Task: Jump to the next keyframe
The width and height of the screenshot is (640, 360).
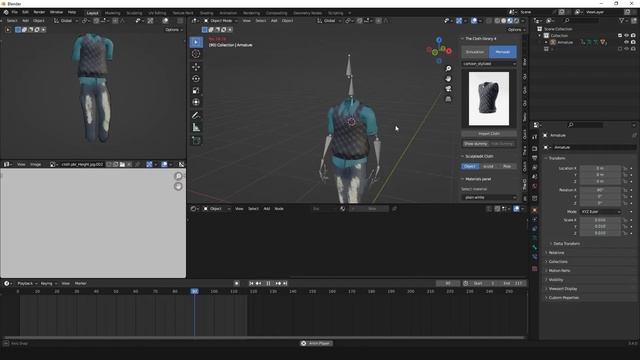Action: coord(278,283)
